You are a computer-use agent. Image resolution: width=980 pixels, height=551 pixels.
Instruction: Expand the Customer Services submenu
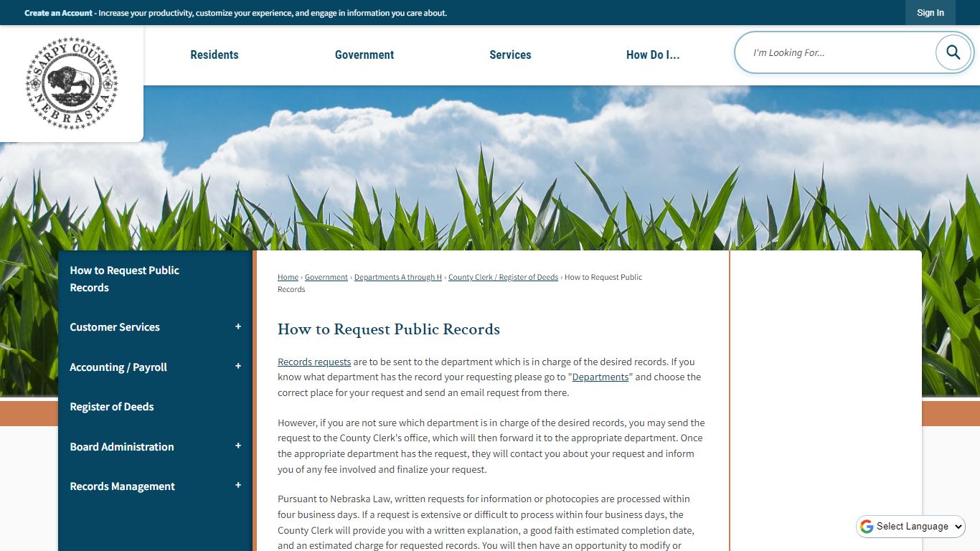click(x=238, y=327)
